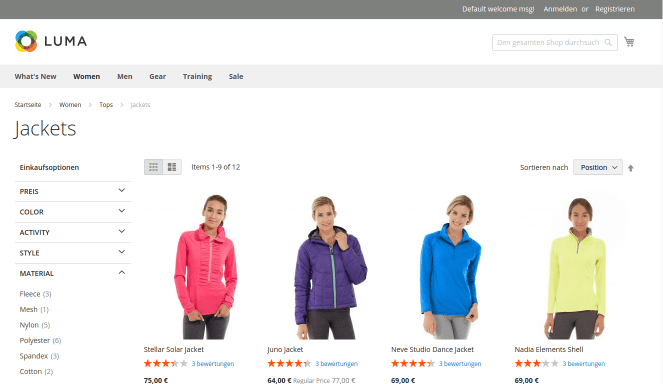Image resolution: width=663 pixels, height=384 pixels.
Task: Click Stellar Solar Jacket star rating
Action: tap(166, 363)
